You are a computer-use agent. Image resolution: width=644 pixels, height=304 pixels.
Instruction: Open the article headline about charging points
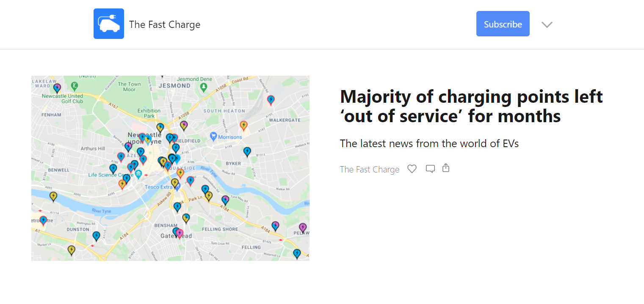pos(471,106)
